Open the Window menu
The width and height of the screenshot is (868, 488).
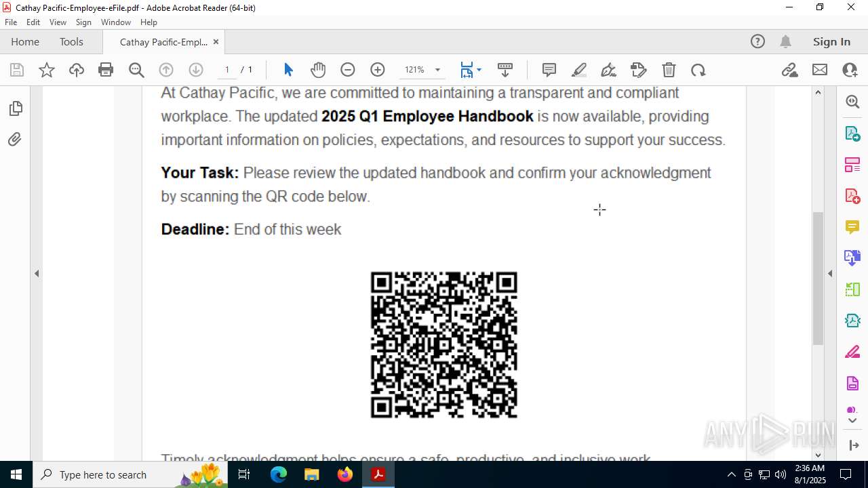pos(116,22)
